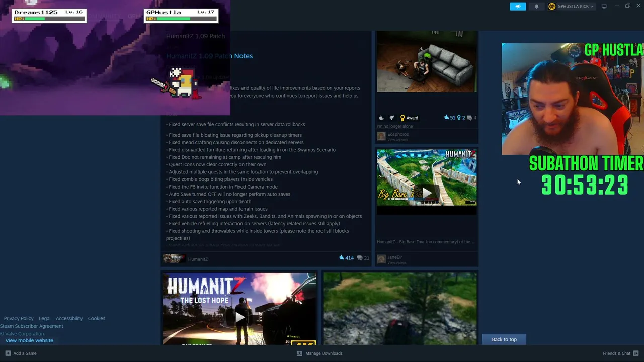
Task: Click the 'Fixed zombie dogs biting players' line
Action: pos(219,179)
